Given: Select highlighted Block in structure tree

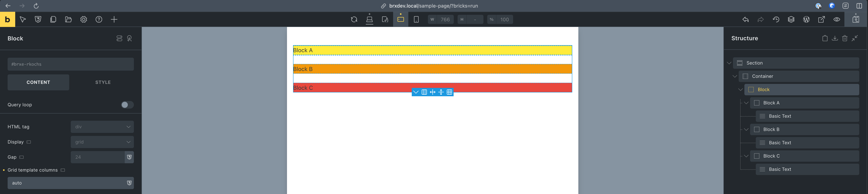Looking at the screenshot, I should point(802,90).
